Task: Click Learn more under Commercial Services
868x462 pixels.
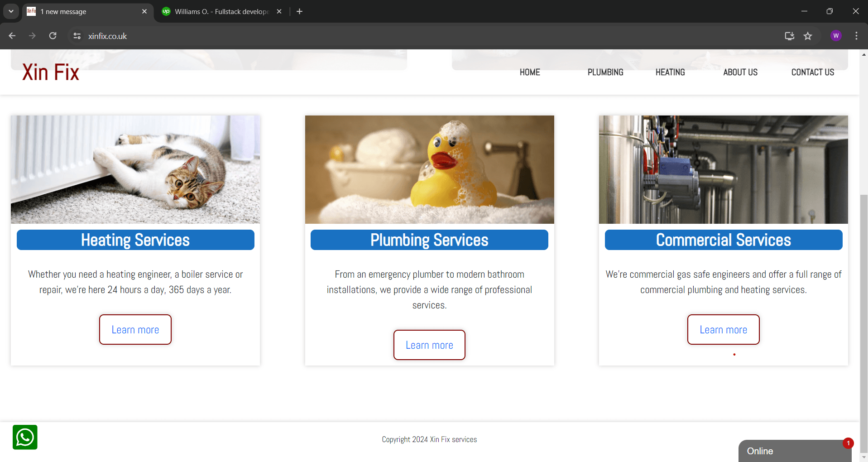Action: (x=724, y=330)
